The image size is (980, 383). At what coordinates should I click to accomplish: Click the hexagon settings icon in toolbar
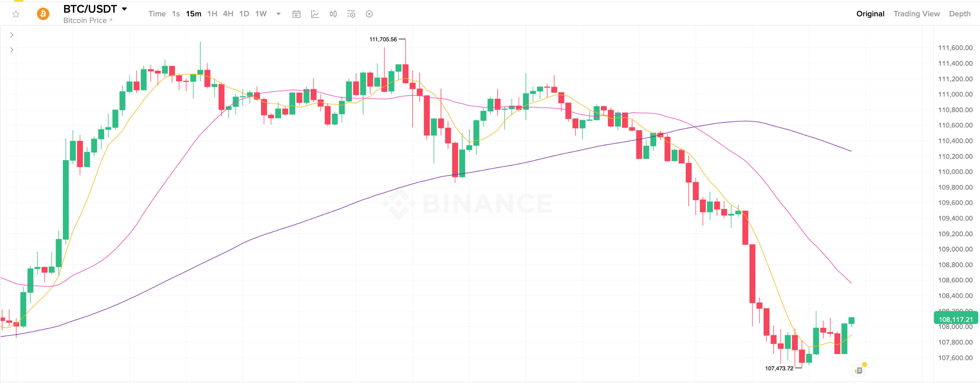click(369, 14)
